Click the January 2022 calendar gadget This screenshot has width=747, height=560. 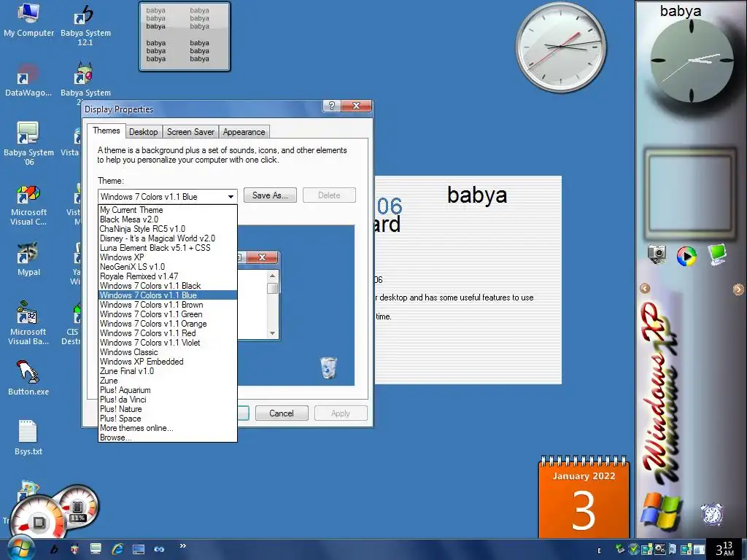point(584,497)
